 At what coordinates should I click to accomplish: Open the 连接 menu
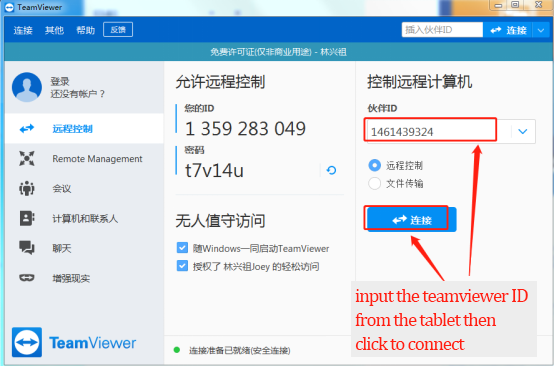point(23,30)
